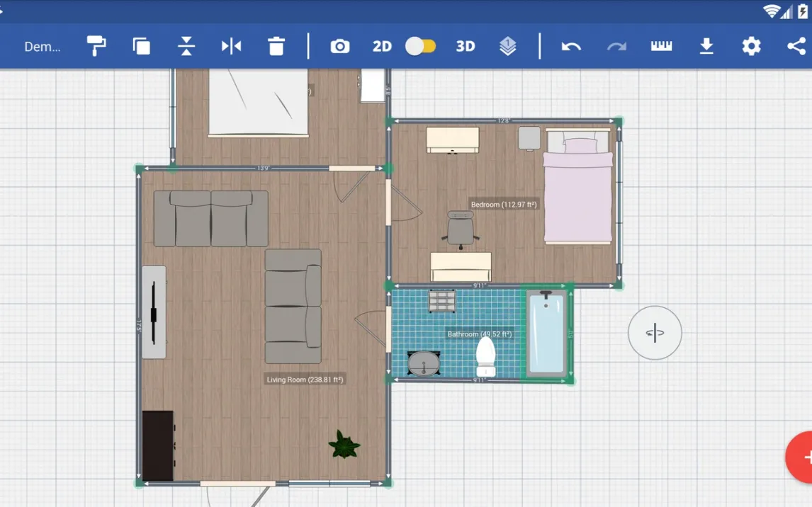The width and height of the screenshot is (812, 507).
Task: Switch to 3D view label
Action: tap(465, 46)
